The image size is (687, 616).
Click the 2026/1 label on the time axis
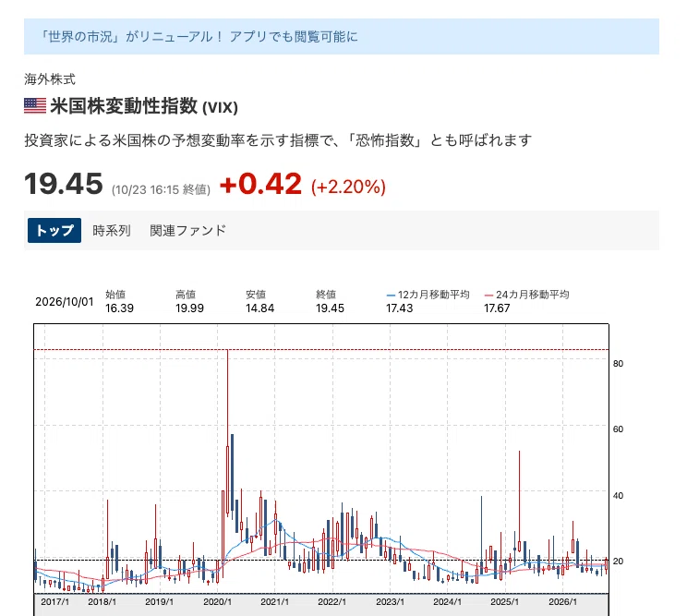562,601
